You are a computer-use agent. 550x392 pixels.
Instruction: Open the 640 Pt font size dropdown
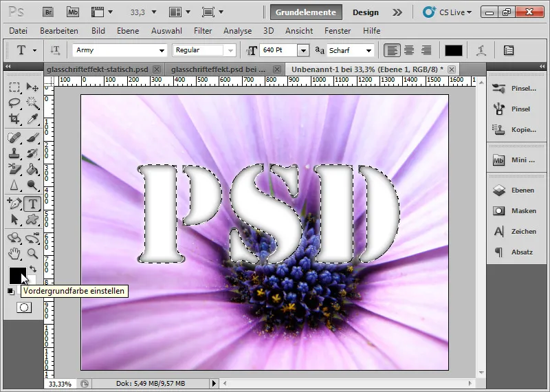(303, 50)
